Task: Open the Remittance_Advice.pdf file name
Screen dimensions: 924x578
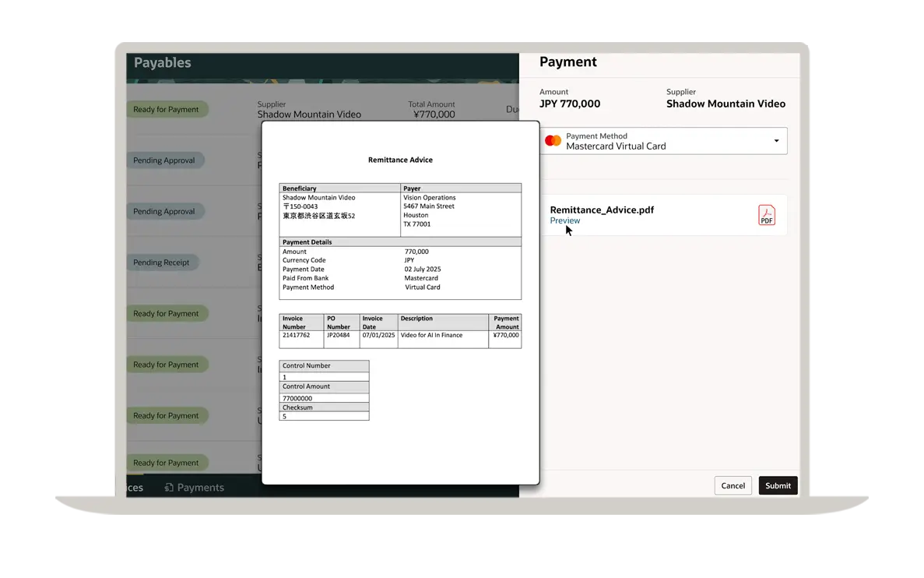Action: tap(602, 210)
